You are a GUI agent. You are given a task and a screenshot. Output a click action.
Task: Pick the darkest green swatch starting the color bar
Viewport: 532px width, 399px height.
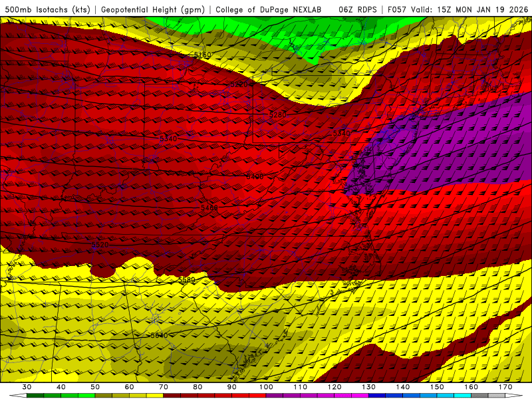[35, 396]
